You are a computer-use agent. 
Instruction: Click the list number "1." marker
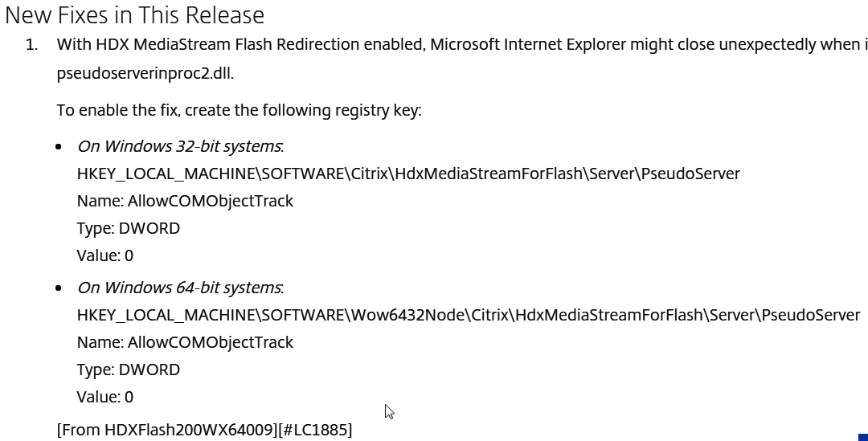pyautogui.click(x=32, y=44)
